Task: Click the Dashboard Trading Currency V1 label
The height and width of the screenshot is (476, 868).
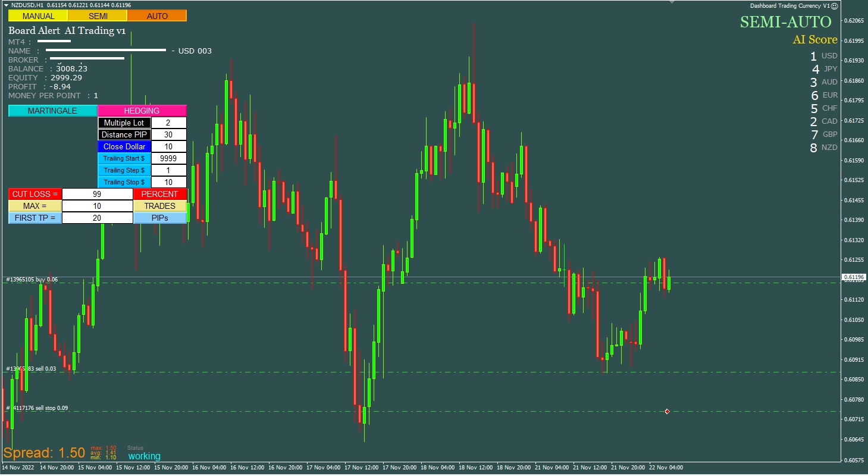Action: tap(790, 5)
